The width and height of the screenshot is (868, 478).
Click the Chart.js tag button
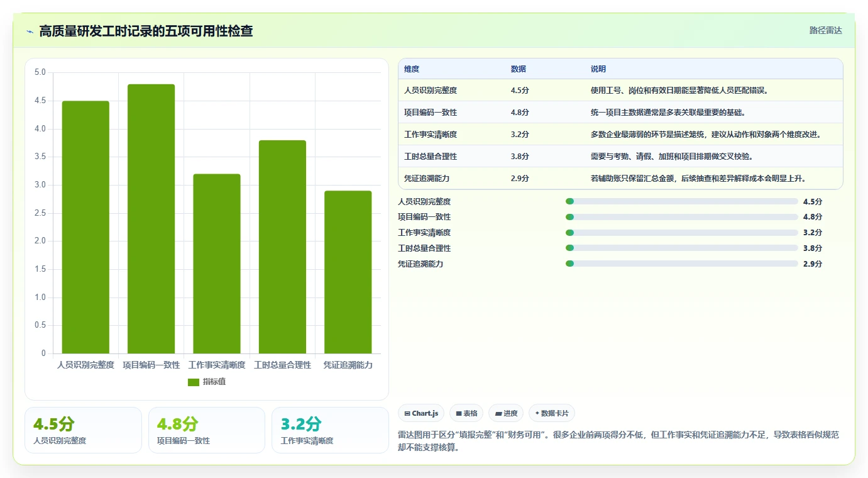[421, 413]
